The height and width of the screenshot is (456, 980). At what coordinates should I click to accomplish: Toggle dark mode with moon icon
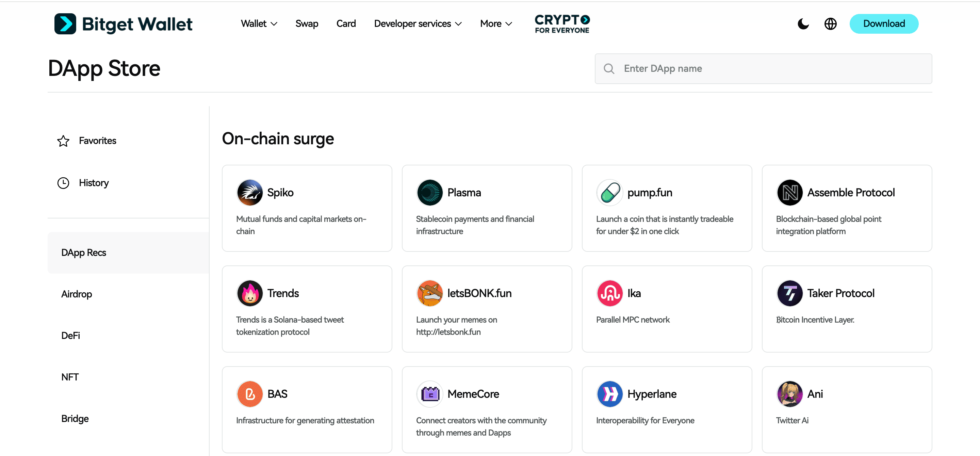[x=803, y=23]
